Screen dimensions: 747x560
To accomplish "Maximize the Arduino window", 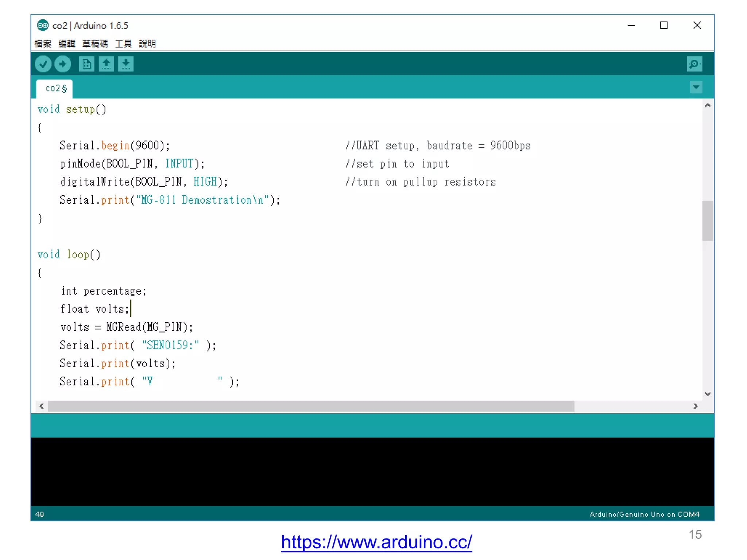I will point(664,25).
